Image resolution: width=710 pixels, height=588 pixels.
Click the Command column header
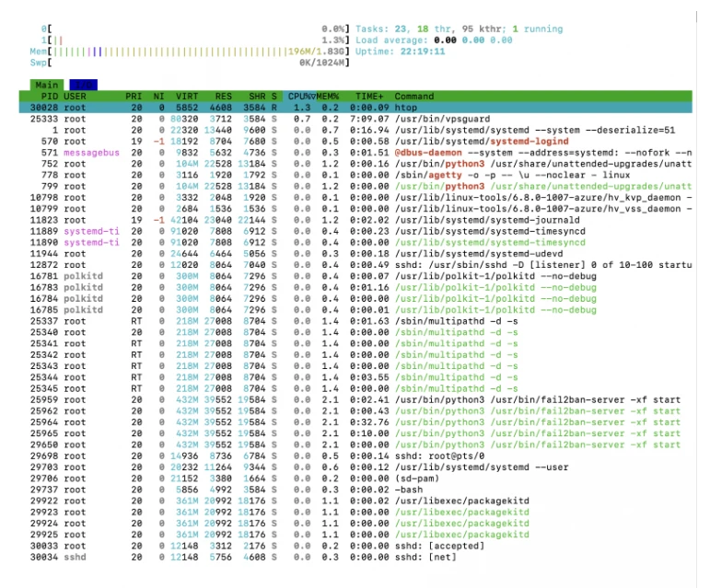pyautogui.click(x=414, y=96)
